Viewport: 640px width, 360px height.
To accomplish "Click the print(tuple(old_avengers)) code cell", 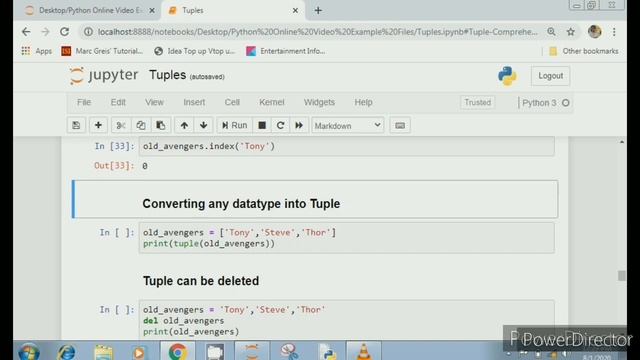I will [x=346, y=238].
